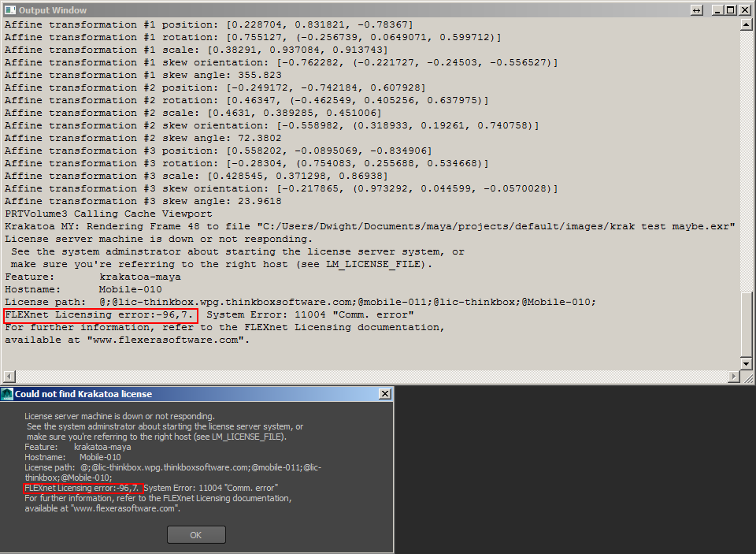Click the 'Feature: krakatoa-maya' line in Output Window
The image size is (756, 554).
point(93,277)
